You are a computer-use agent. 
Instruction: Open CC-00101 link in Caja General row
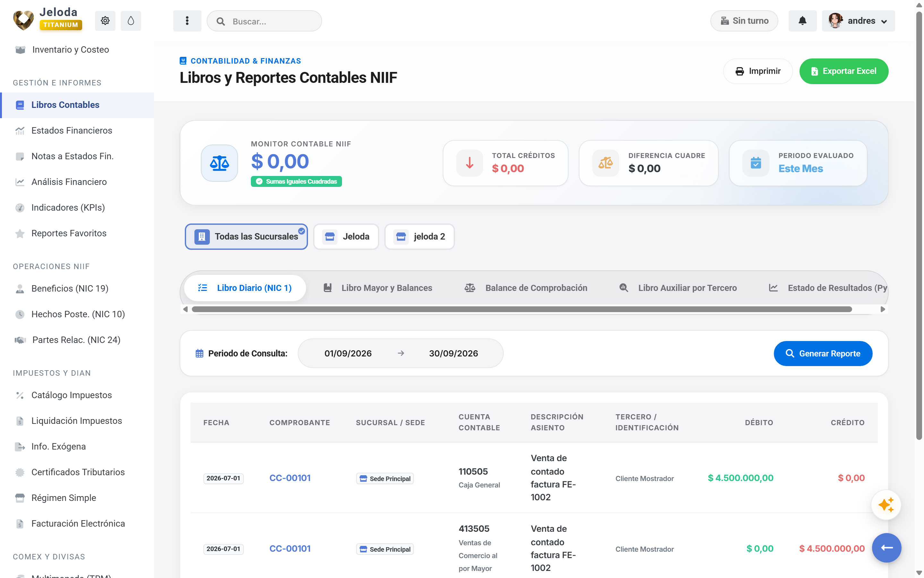coord(290,478)
